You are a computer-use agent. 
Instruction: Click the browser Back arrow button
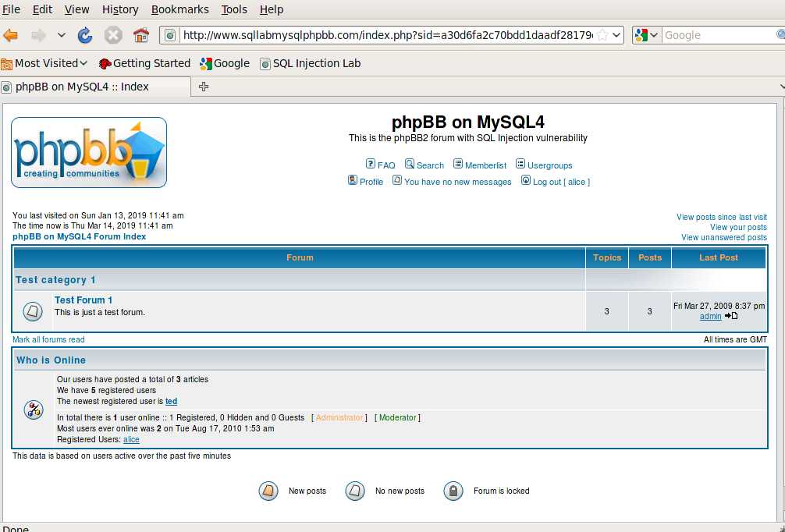click(x=10, y=35)
